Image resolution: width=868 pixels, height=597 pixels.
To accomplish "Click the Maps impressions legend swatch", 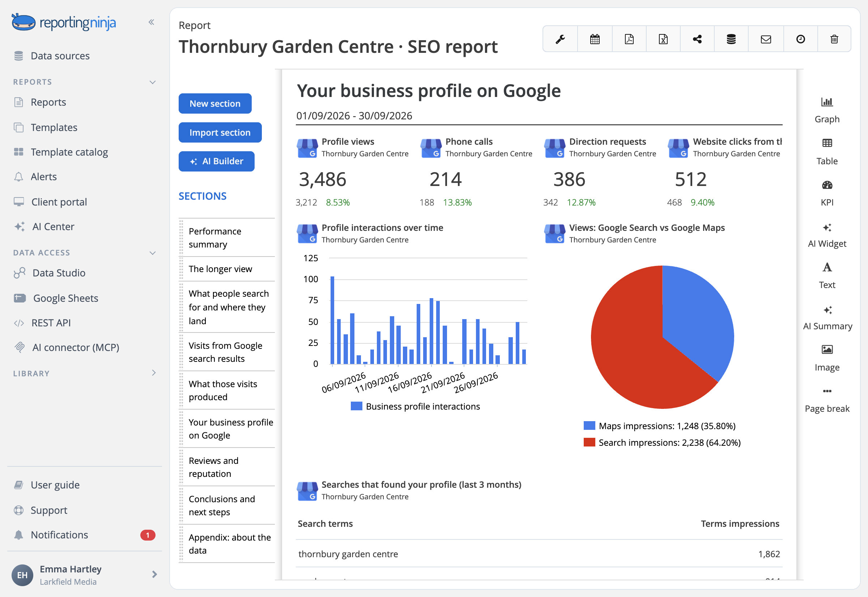I will [x=589, y=426].
